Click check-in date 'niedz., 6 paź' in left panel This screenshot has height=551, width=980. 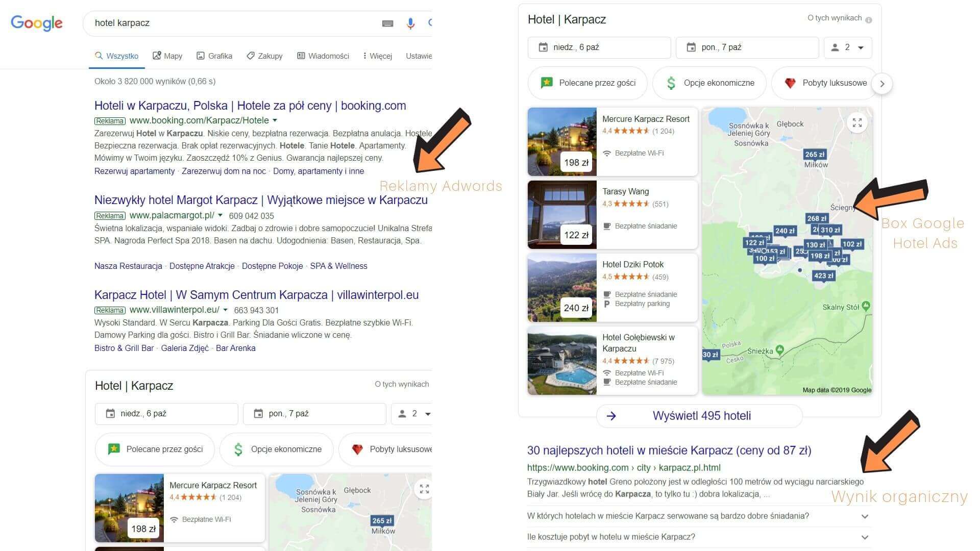click(166, 414)
